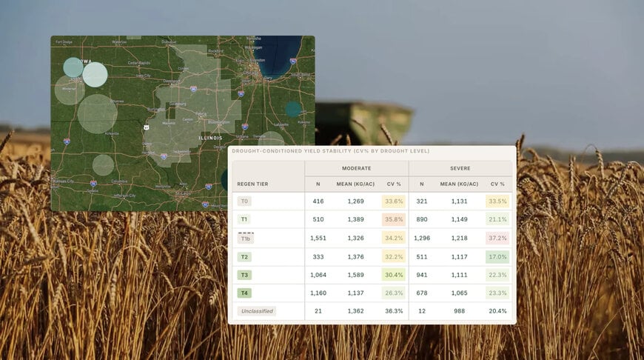
Task: Click the 1,296 sample count cell
Action: (x=422, y=238)
